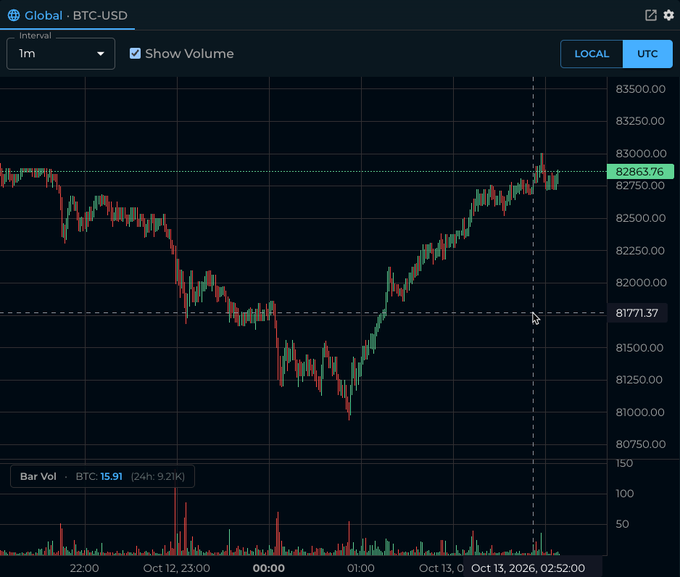Click the 81500.00 price axis label

click(x=640, y=348)
